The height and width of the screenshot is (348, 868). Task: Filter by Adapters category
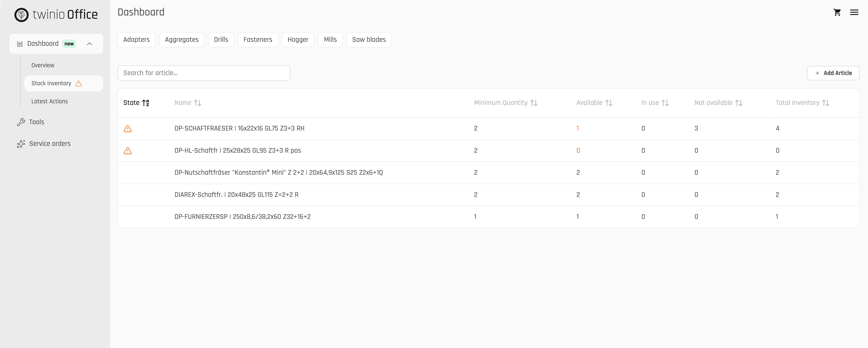(x=136, y=40)
